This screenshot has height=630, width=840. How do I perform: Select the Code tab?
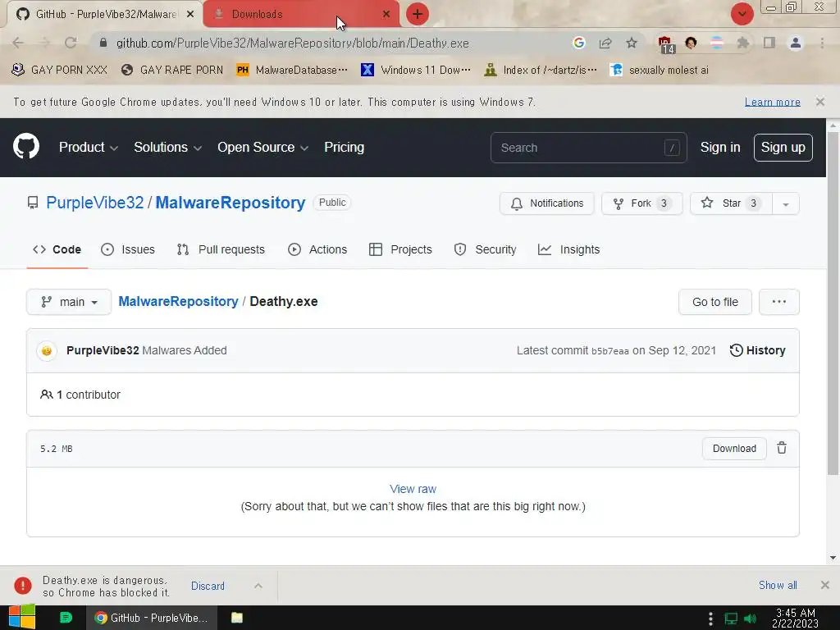[57, 249]
